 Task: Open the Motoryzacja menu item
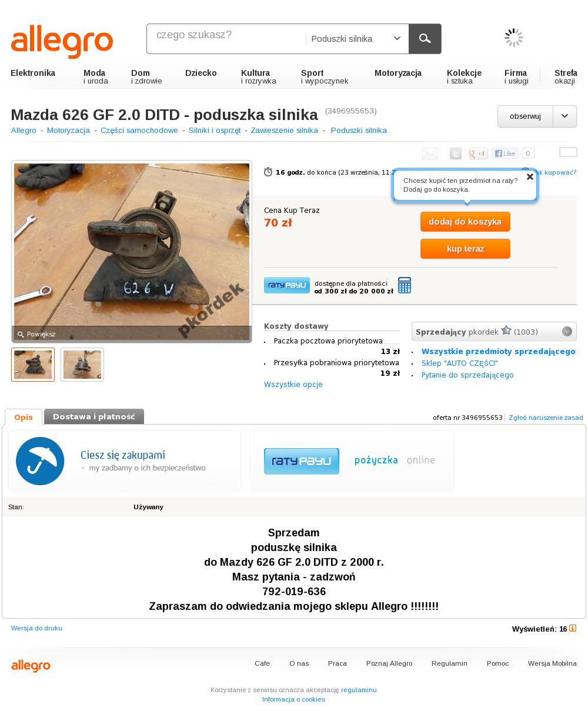tap(398, 73)
